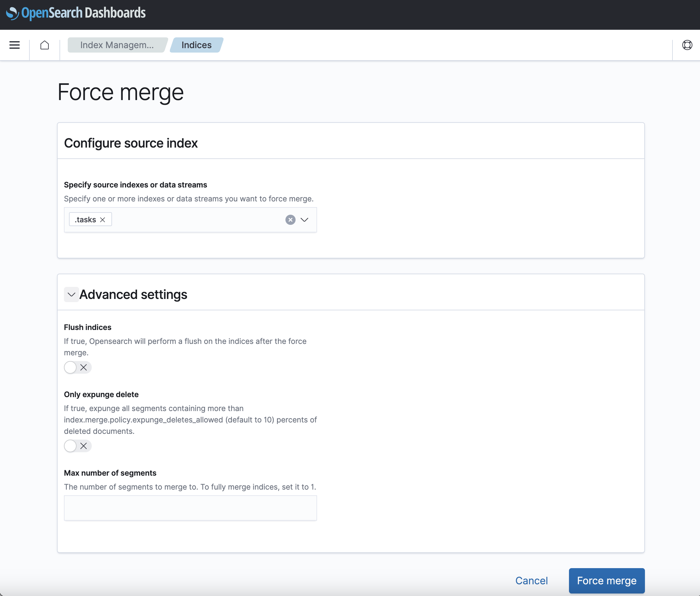Open the help icon at top right
Screen dimensions: 700x596
[x=688, y=45]
